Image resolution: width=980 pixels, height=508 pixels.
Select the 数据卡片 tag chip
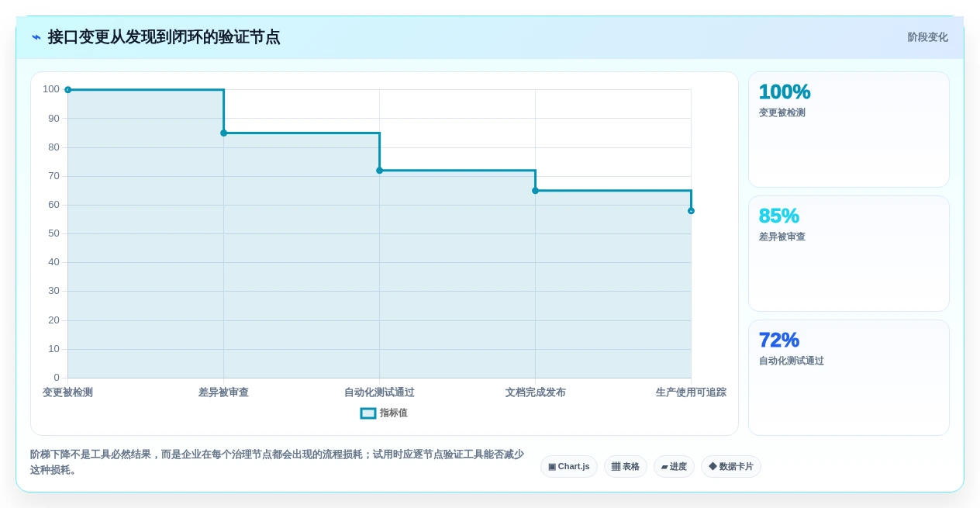731,466
